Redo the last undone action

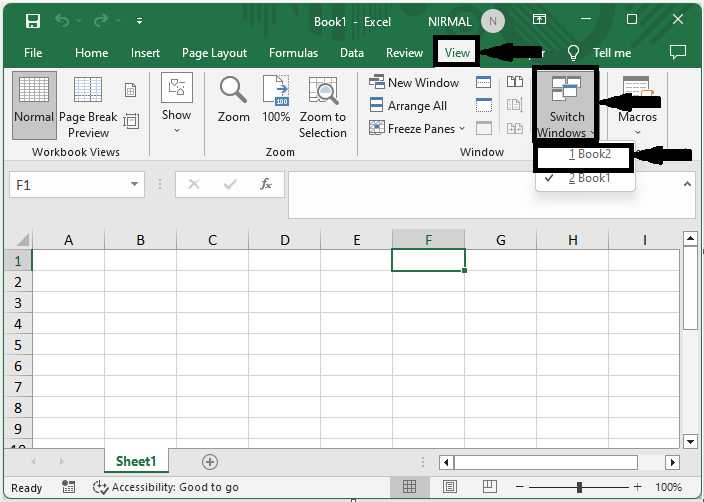pyautogui.click(x=101, y=21)
